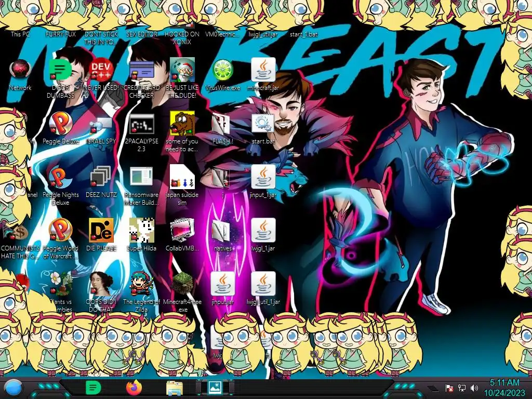Open File Explorer from the taskbar
The height and width of the screenshot is (399, 532).
pyautogui.click(x=175, y=388)
